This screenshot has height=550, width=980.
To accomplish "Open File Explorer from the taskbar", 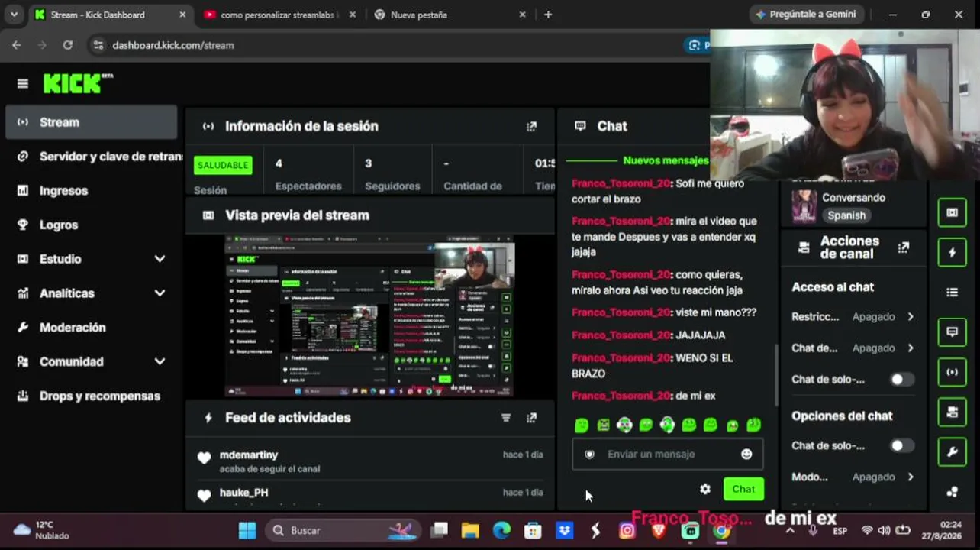I will coord(470,530).
